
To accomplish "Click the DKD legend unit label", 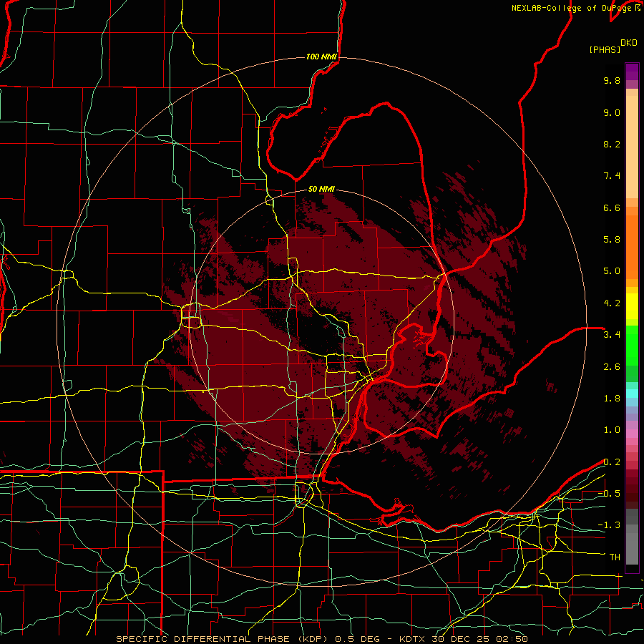I will [x=629, y=43].
